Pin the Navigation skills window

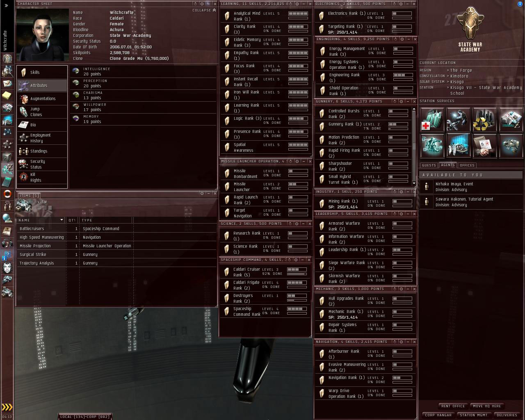pyautogui.click(x=402, y=342)
